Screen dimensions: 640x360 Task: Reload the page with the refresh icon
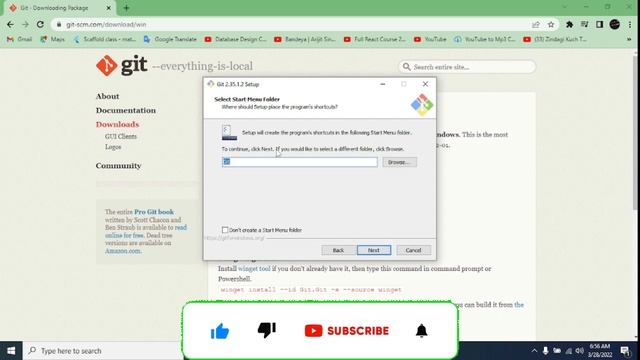click(40, 24)
